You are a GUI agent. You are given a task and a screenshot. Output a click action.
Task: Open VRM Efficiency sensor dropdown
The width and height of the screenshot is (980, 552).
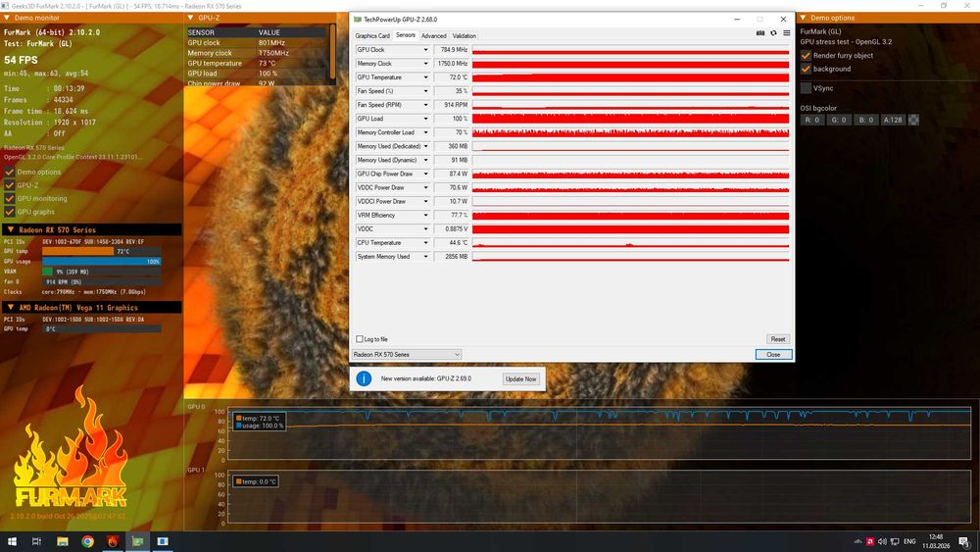(425, 215)
